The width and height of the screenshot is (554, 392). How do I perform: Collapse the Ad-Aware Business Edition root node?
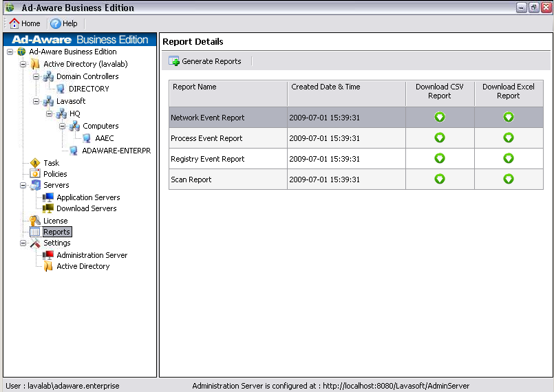tap(10, 52)
